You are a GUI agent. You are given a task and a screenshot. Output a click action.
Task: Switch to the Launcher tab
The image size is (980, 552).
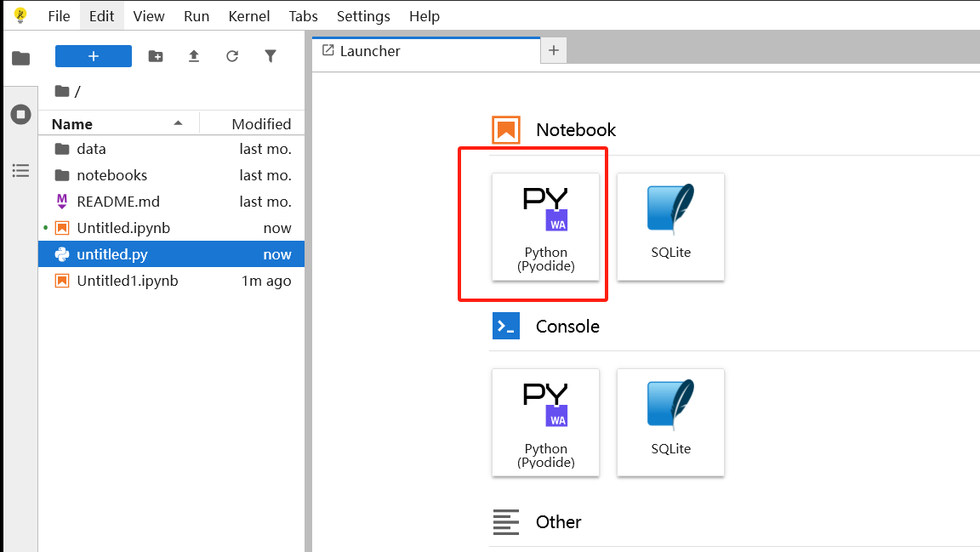370,51
